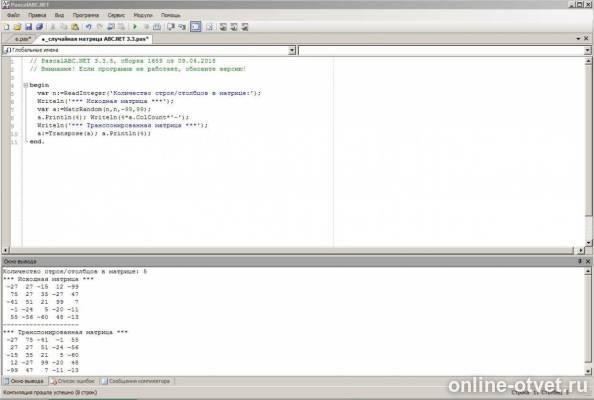This screenshot has height=400, width=594.
Task: Click the New file toolbar icon
Action: click(6, 27)
